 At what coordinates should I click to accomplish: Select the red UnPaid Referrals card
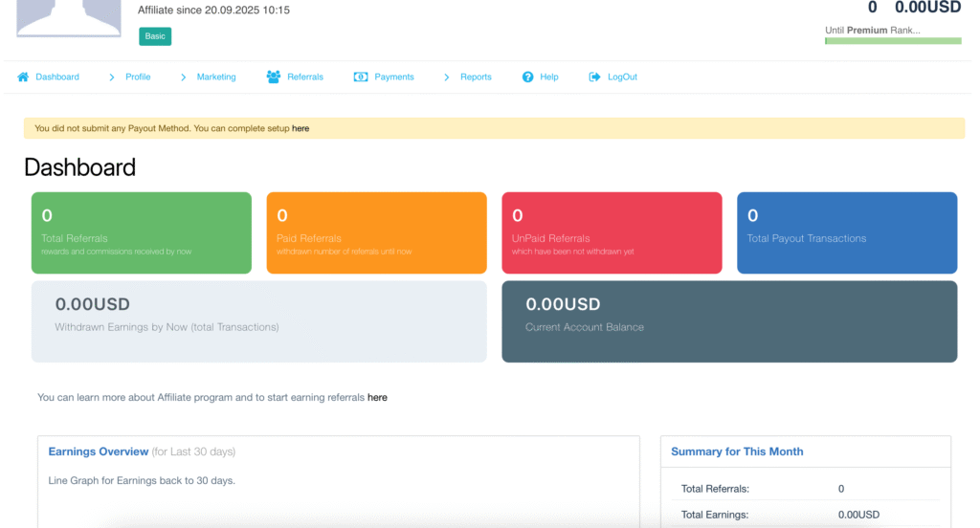coord(612,232)
